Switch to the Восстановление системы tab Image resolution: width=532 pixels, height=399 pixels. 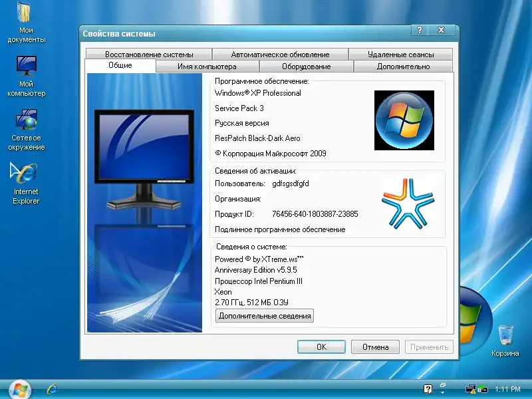[149, 55]
